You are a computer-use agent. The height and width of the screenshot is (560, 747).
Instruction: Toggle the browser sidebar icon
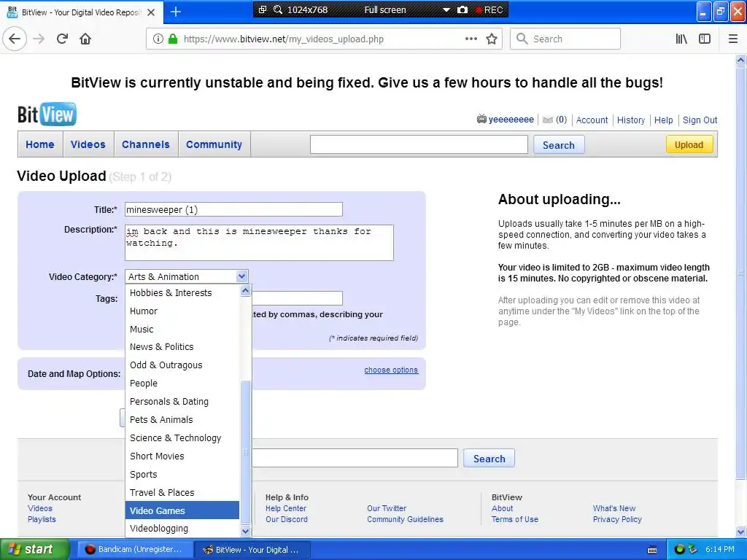pos(705,39)
